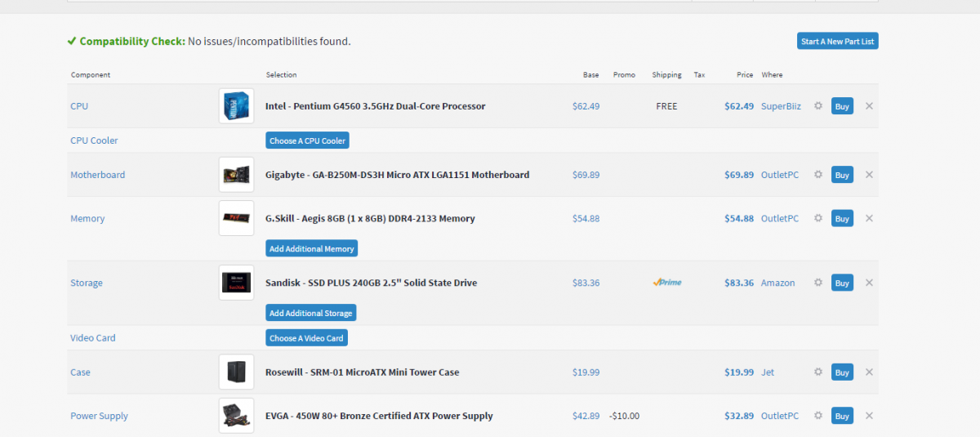This screenshot has width=980, height=437.
Task: Visit OutletPC link in Motherboard row
Action: tap(780, 175)
